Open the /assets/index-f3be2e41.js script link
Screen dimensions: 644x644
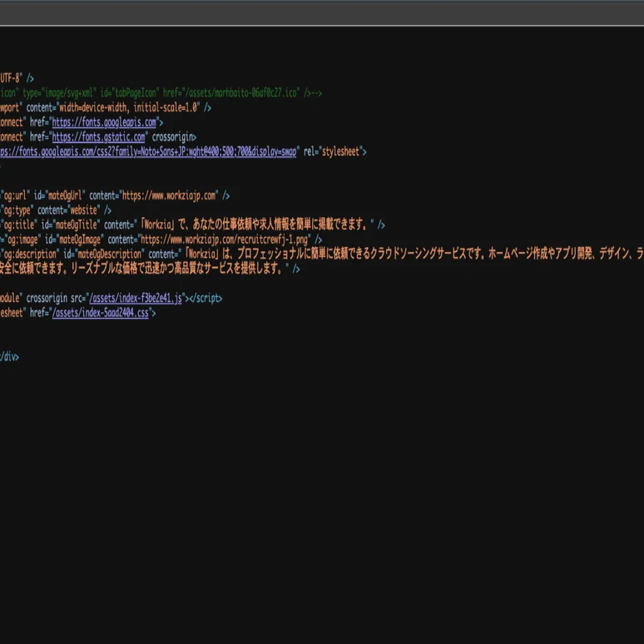(136, 299)
